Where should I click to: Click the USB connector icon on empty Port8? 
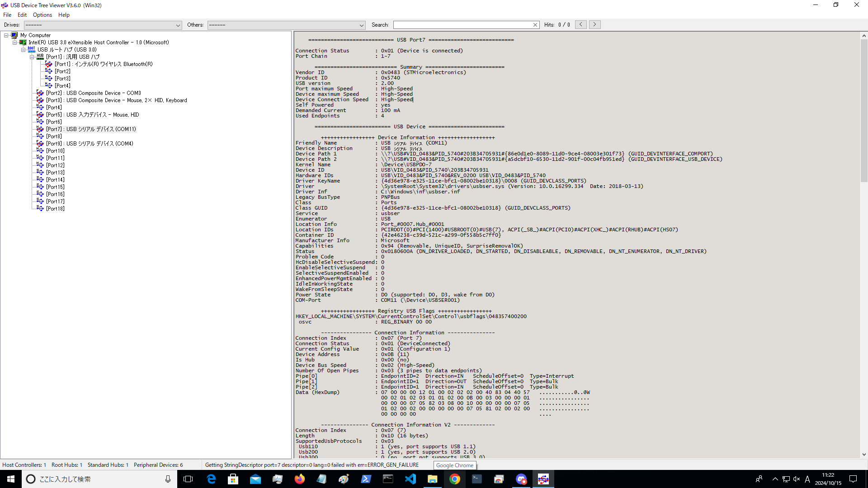(40, 136)
